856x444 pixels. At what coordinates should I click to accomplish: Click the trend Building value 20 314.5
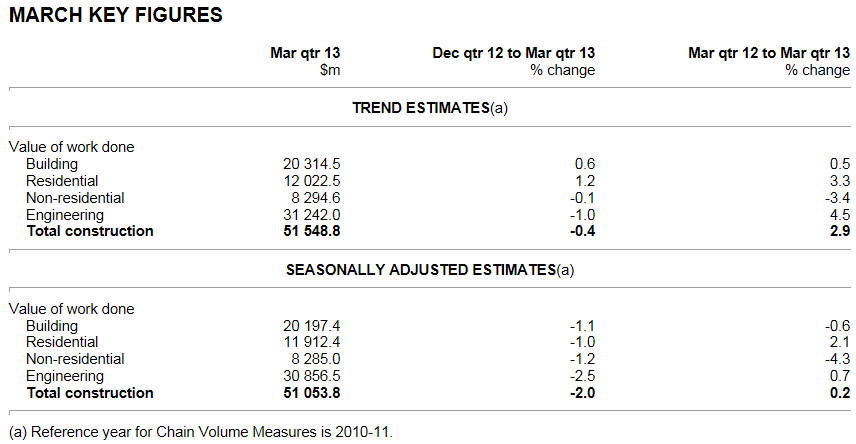tap(312, 164)
